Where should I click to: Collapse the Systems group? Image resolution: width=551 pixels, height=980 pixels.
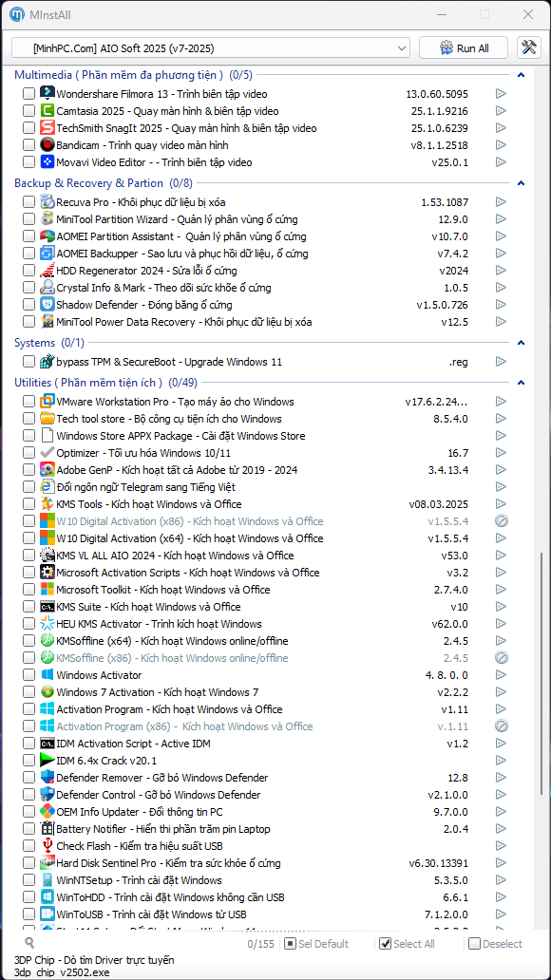pos(521,343)
